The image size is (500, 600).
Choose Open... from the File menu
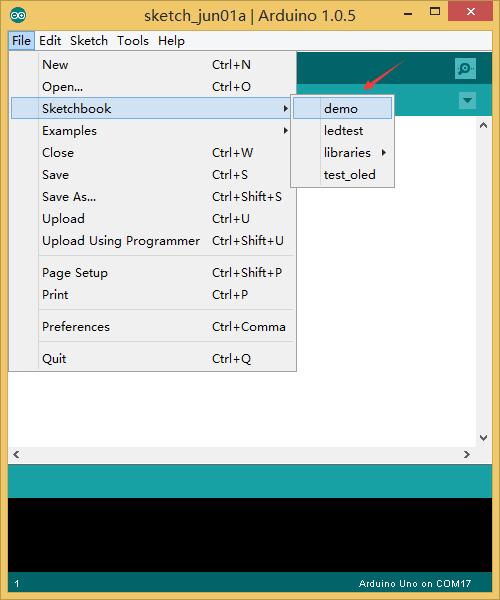pos(153,86)
